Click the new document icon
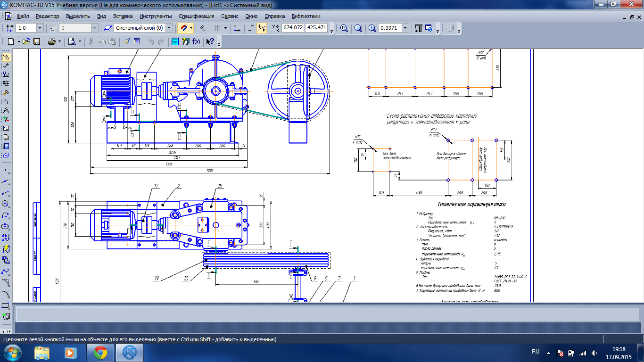The height and width of the screenshot is (362, 644). [11, 41]
